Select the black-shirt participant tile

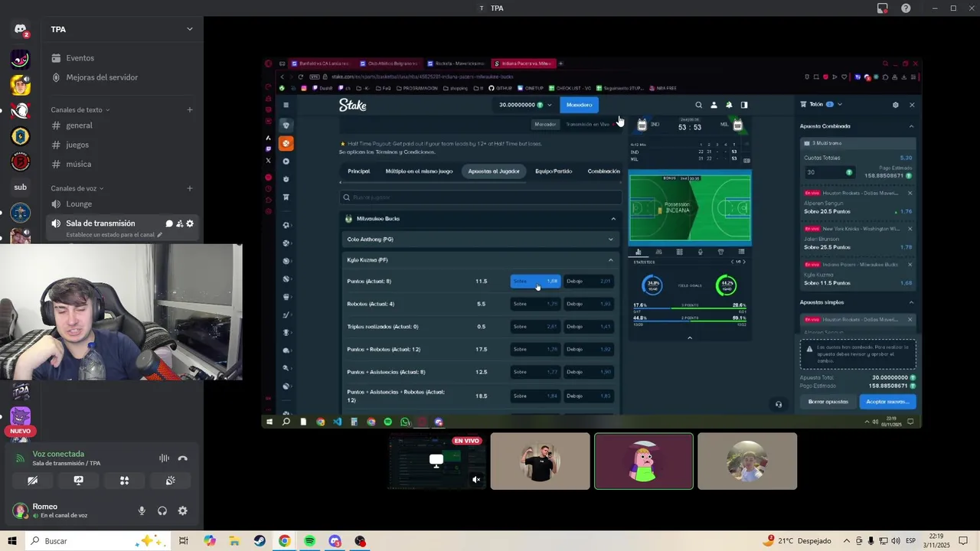click(541, 461)
